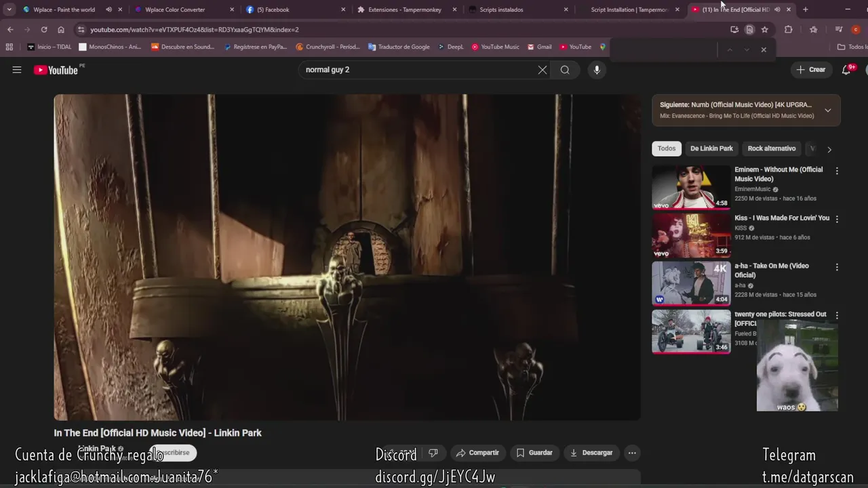This screenshot has width=868, height=488.
Task: Mute the In The End YouTube tab
Action: click(x=777, y=9)
